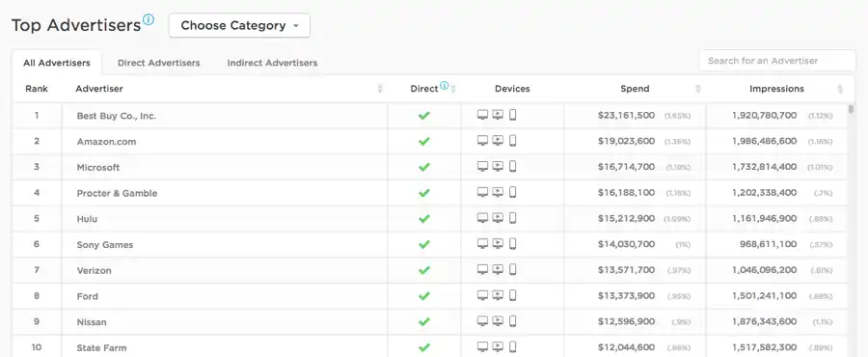Click the mobile device icon for Nissan
868x357 pixels.
[513, 321]
